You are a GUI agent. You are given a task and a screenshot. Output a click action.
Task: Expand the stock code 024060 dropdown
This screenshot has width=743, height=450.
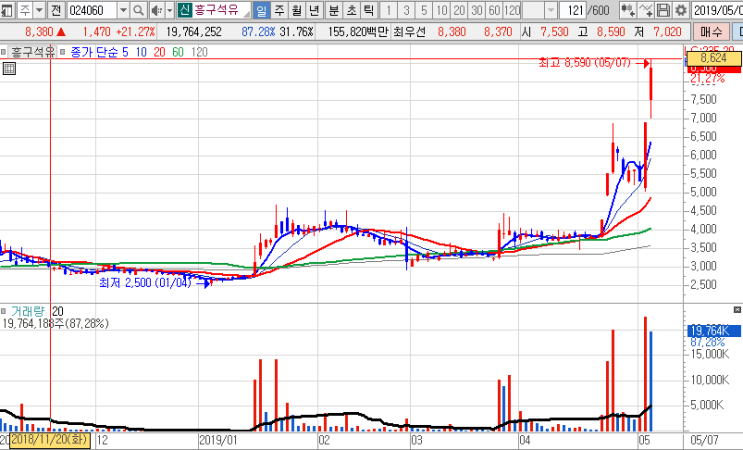point(123,9)
